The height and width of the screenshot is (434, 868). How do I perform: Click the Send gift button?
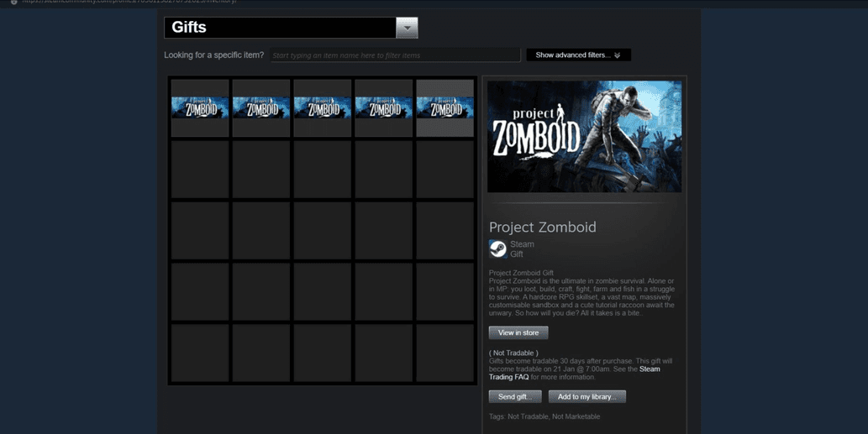click(x=515, y=396)
